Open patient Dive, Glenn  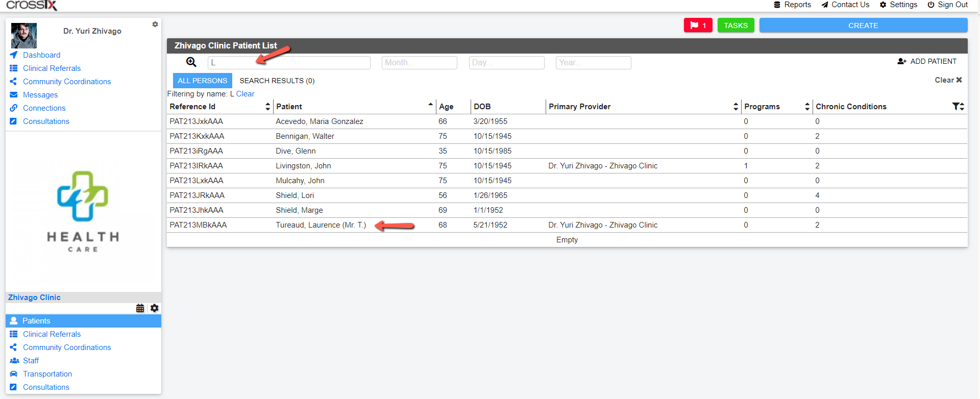[x=296, y=151]
